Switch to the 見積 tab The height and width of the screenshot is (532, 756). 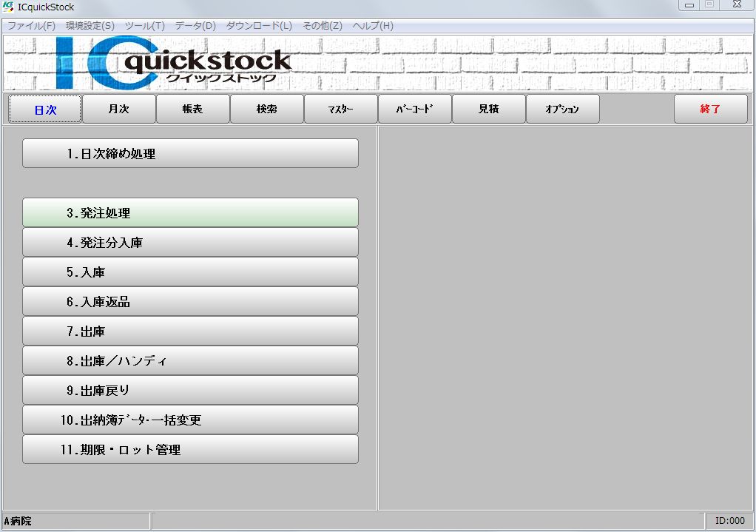[x=488, y=109]
